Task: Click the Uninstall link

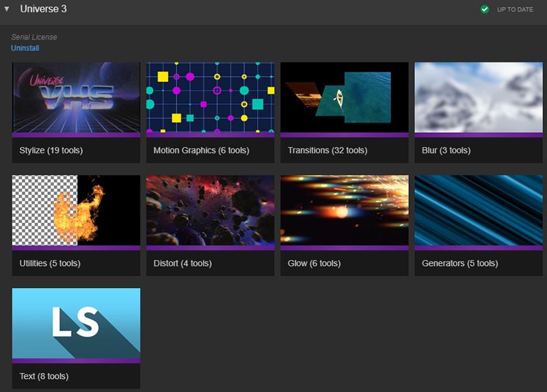Action: pos(25,48)
